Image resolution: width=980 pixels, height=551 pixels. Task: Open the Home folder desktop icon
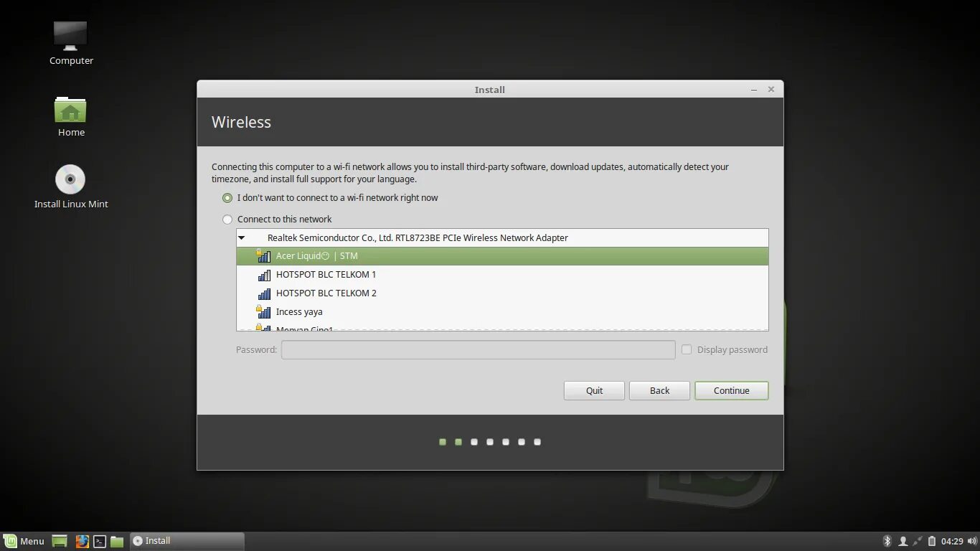tap(70, 109)
